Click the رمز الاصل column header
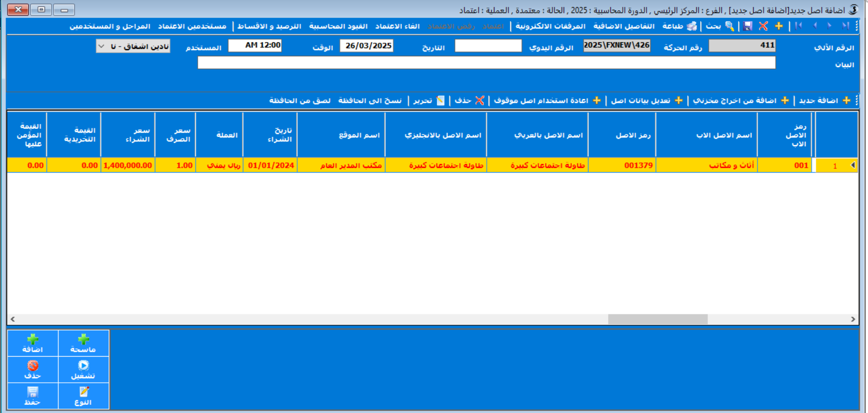868x413 pixels. tap(622, 135)
